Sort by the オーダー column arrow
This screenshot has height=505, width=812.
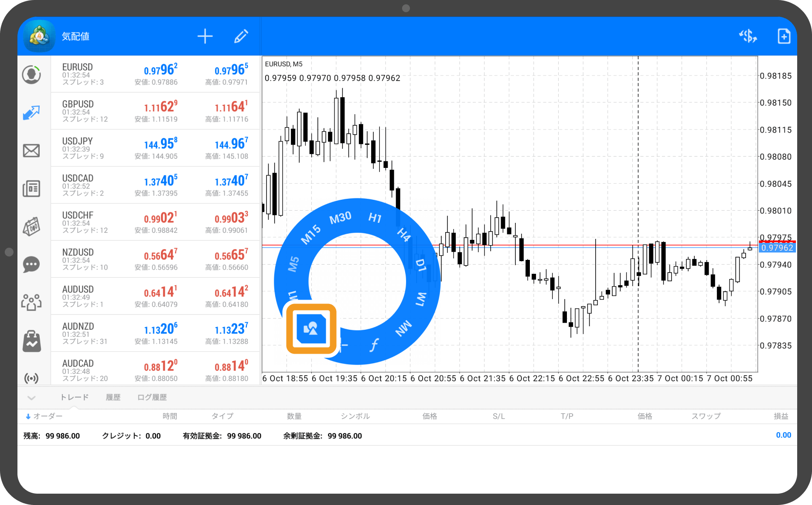pos(28,416)
